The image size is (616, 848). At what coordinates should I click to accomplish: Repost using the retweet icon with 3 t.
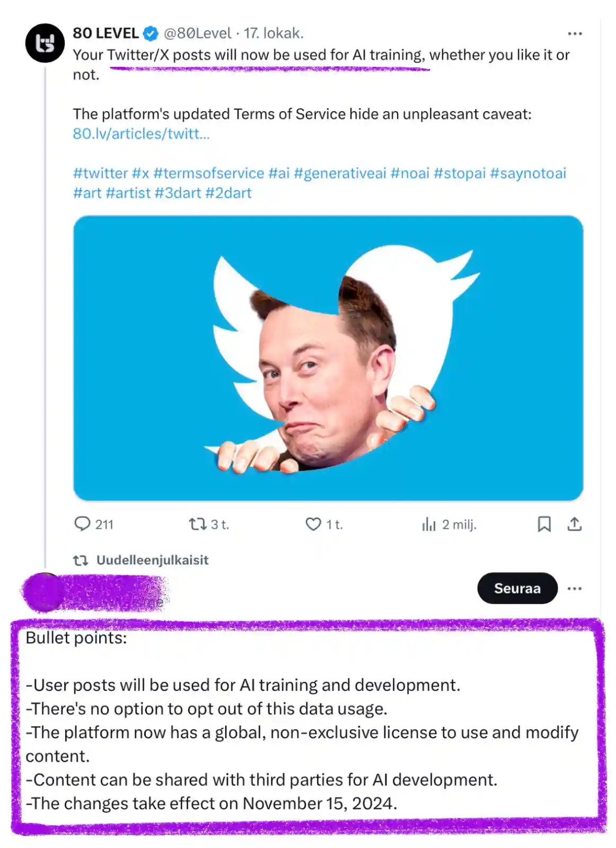click(198, 524)
